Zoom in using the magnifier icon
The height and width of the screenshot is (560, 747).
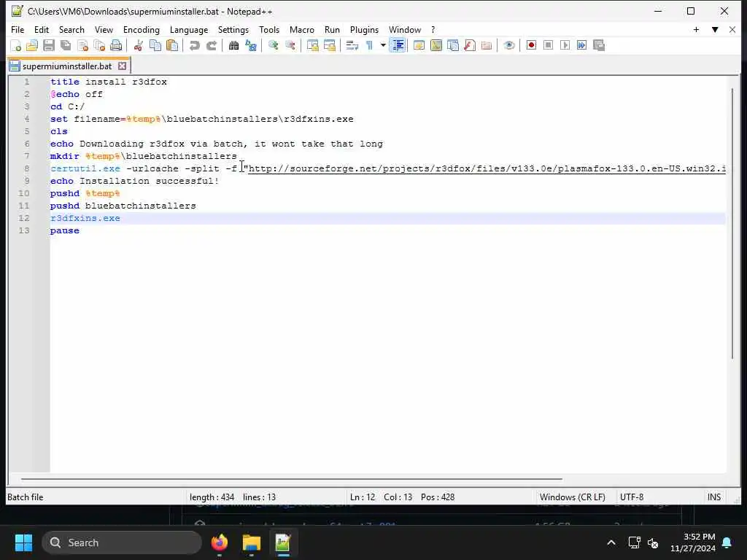coord(273,46)
